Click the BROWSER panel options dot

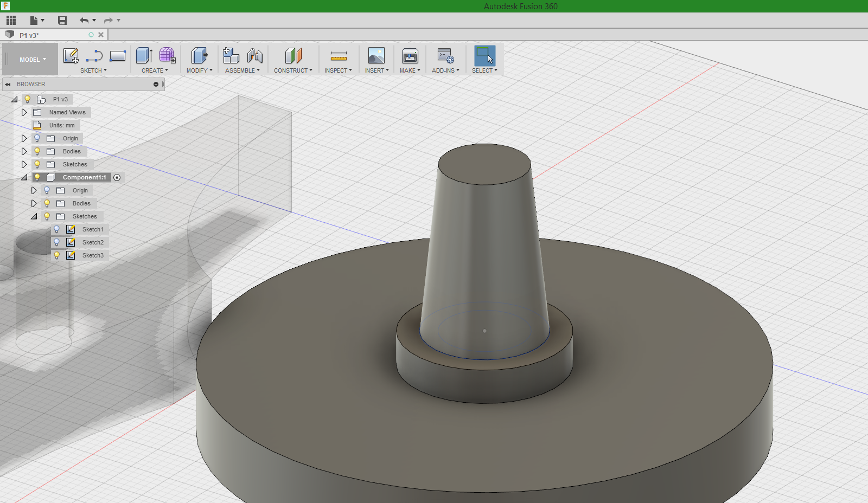[156, 85]
